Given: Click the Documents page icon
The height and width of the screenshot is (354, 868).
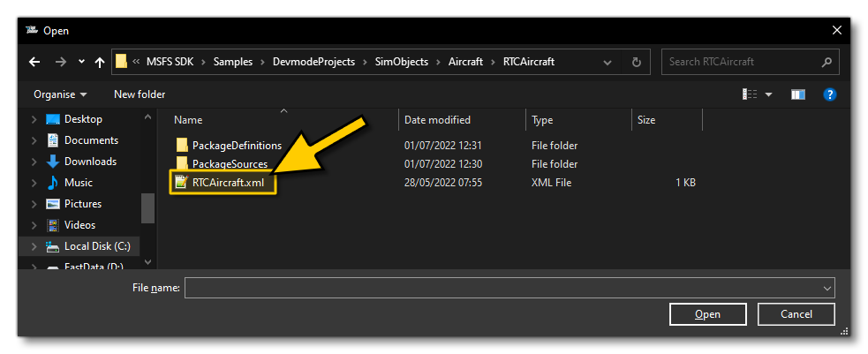Looking at the screenshot, I should click(53, 140).
